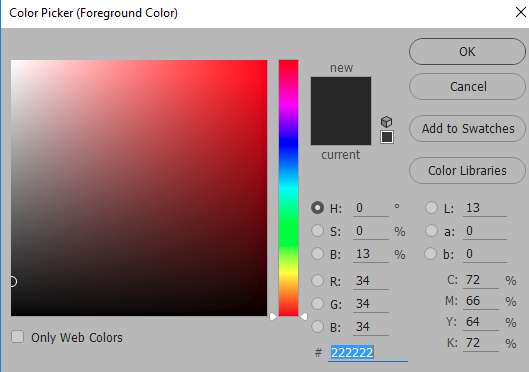
Task: Click the vertical hue slider bar
Action: 288,188
